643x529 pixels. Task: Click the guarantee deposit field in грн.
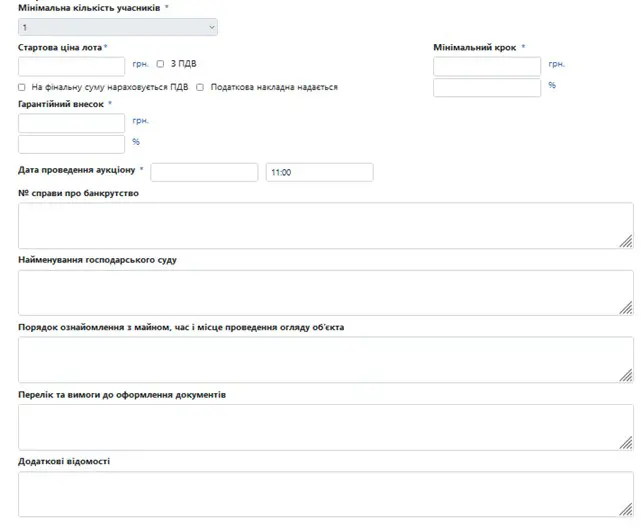coord(71,123)
